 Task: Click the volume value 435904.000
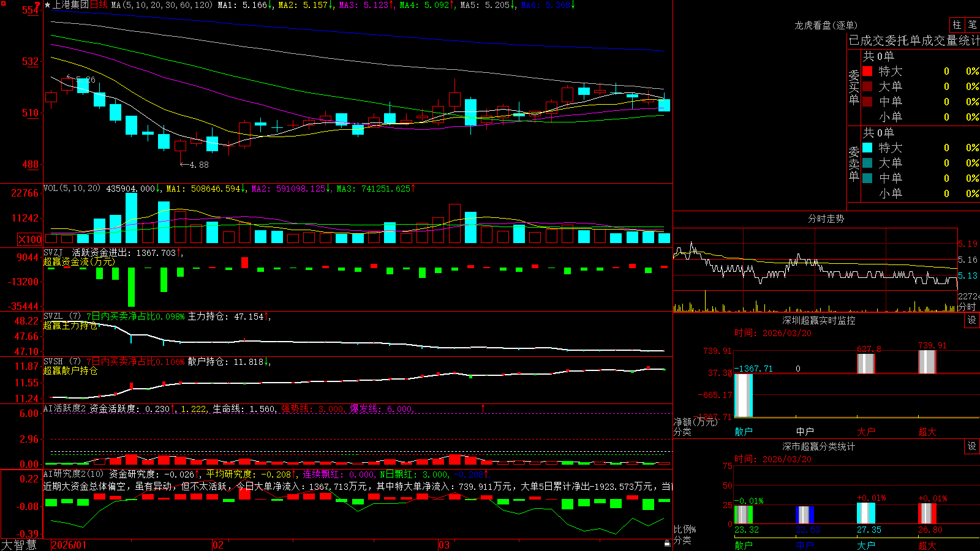point(130,189)
